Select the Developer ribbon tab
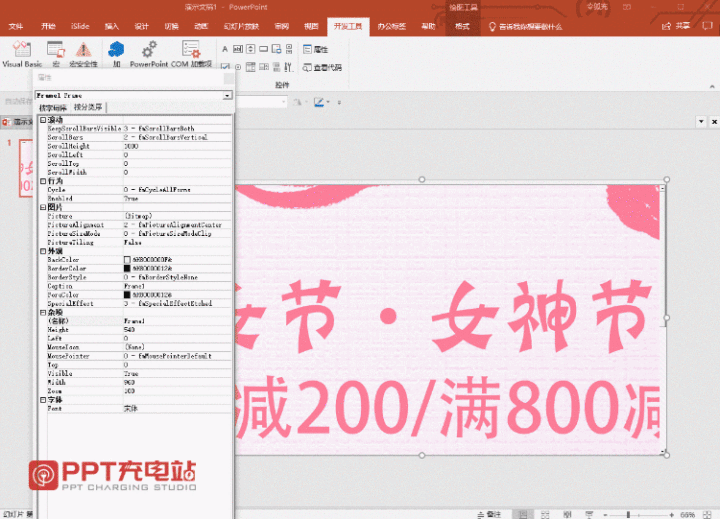This screenshot has width=720, height=519. tap(348, 26)
